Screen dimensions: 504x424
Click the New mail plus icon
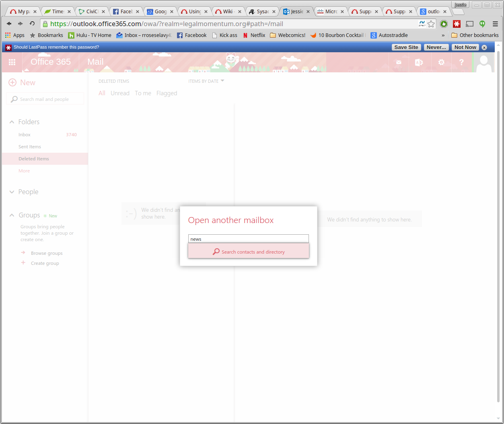coord(13,82)
